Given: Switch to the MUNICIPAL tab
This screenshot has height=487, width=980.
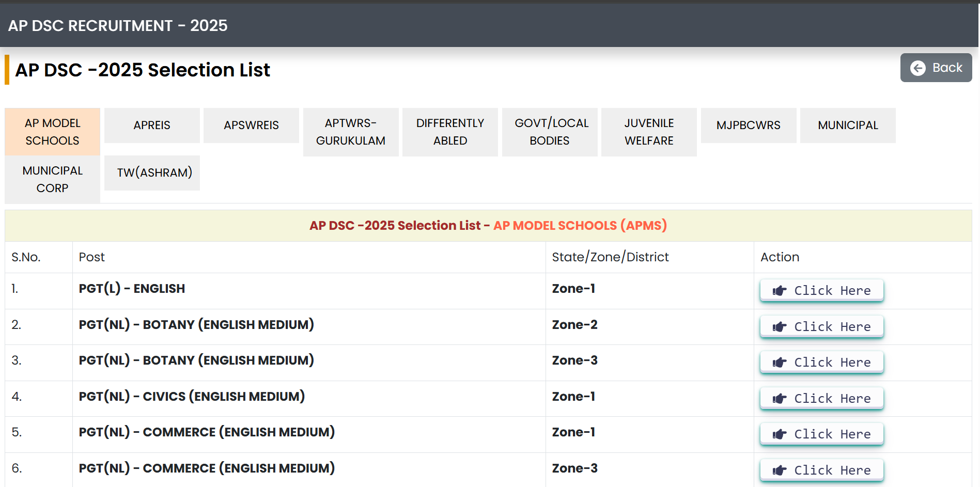Looking at the screenshot, I should click(x=847, y=125).
